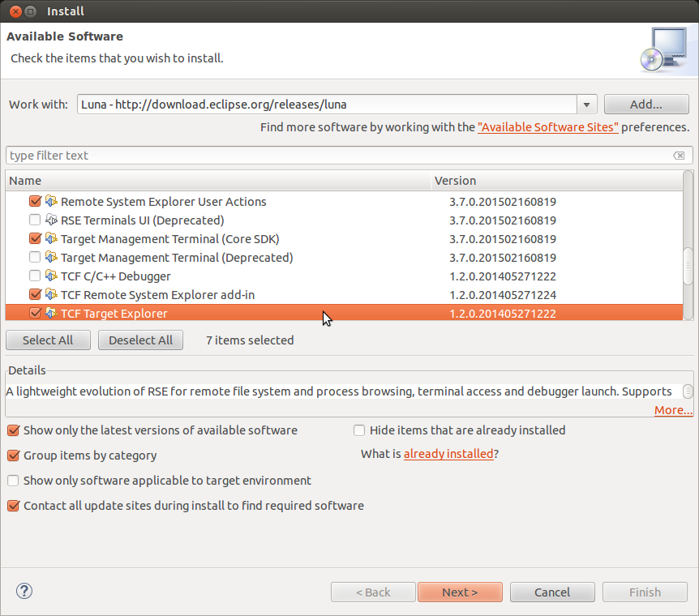The image size is (699, 616).
Task: Clear the filter text using the x icon
Action: [x=680, y=155]
